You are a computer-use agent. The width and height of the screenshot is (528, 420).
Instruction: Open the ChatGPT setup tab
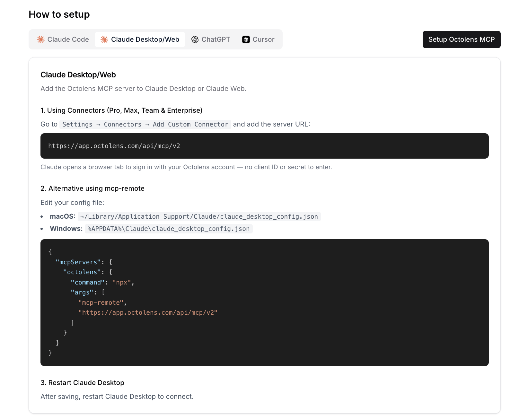point(211,39)
